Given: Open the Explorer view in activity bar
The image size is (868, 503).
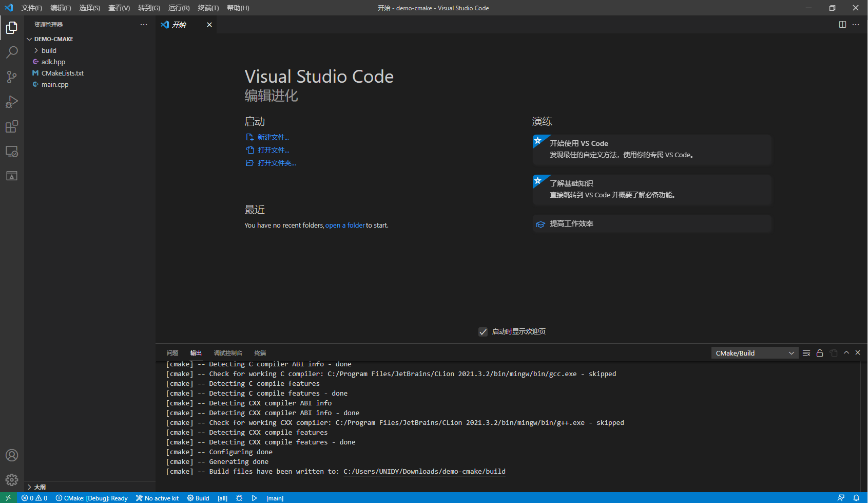Looking at the screenshot, I should coord(12,27).
